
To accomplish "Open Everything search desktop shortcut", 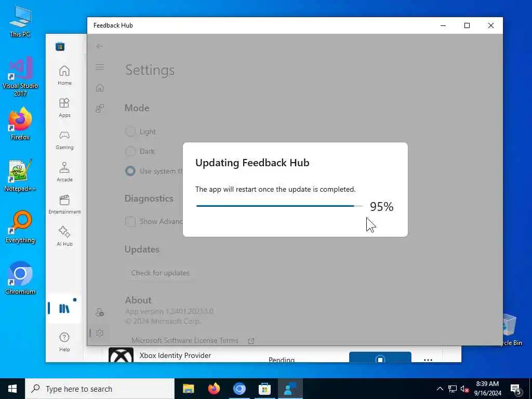I will click(20, 227).
